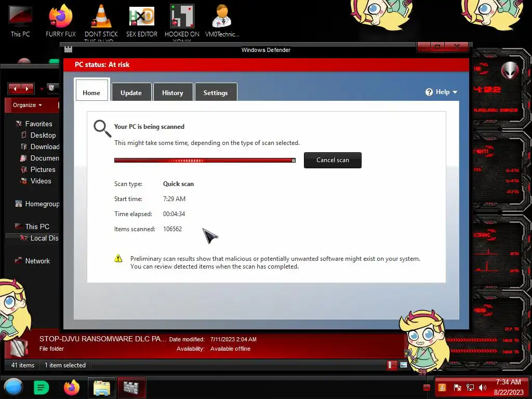Open Firefox from the taskbar
532x399 pixels.
coord(72,388)
